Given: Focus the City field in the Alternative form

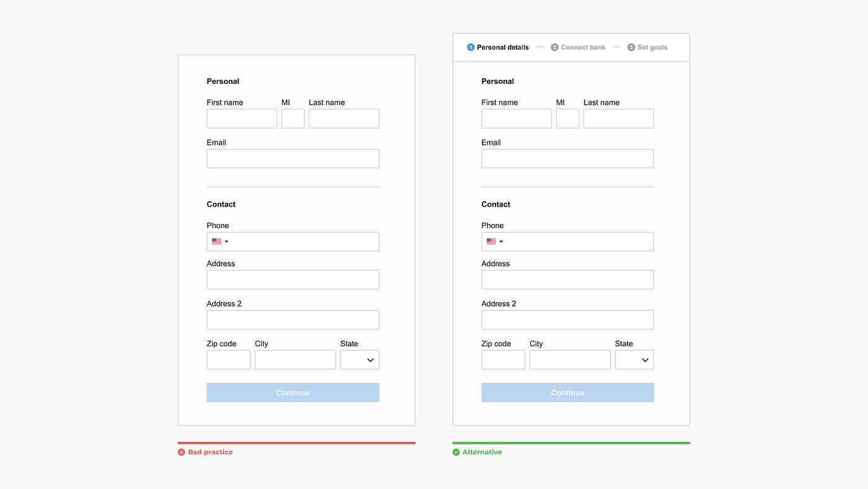Looking at the screenshot, I should point(570,360).
